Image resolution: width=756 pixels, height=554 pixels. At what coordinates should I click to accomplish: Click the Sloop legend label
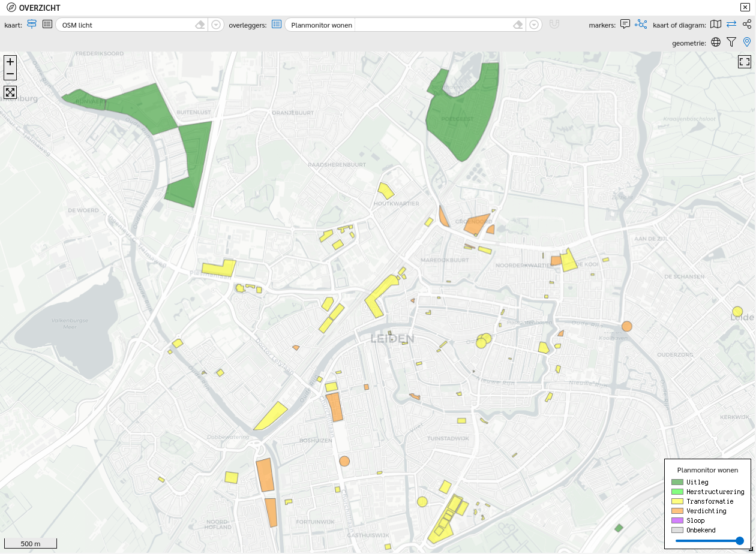(695, 520)
